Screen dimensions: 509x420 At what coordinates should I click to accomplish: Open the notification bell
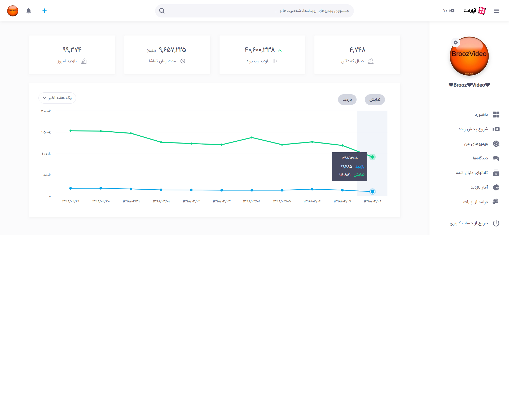click(x=29, y=11)
